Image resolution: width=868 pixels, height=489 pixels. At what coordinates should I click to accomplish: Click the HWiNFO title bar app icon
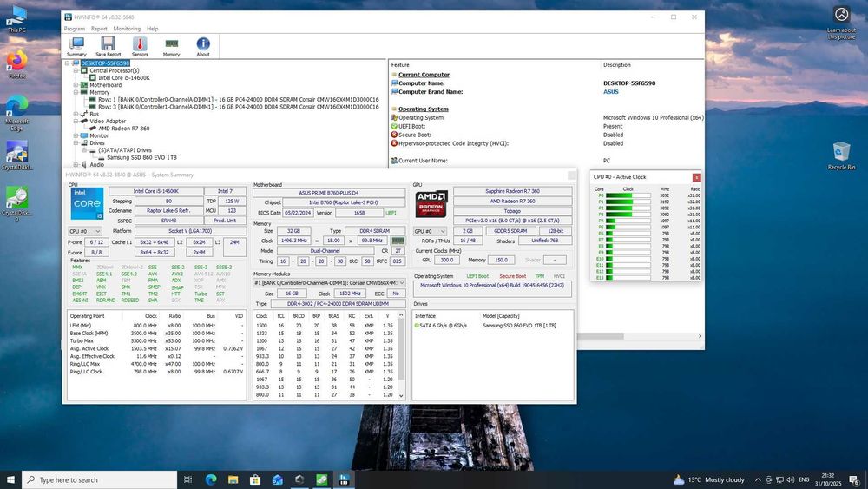68,17
